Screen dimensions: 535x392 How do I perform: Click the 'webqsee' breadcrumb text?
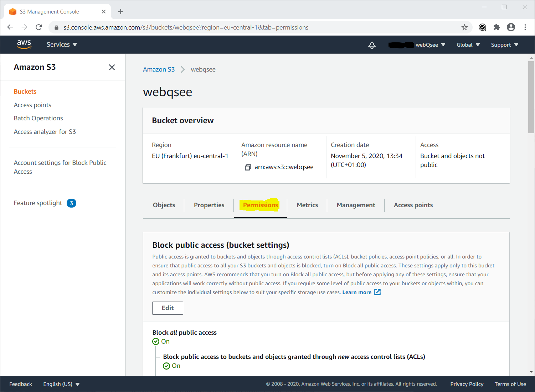(x=203, y=69)
